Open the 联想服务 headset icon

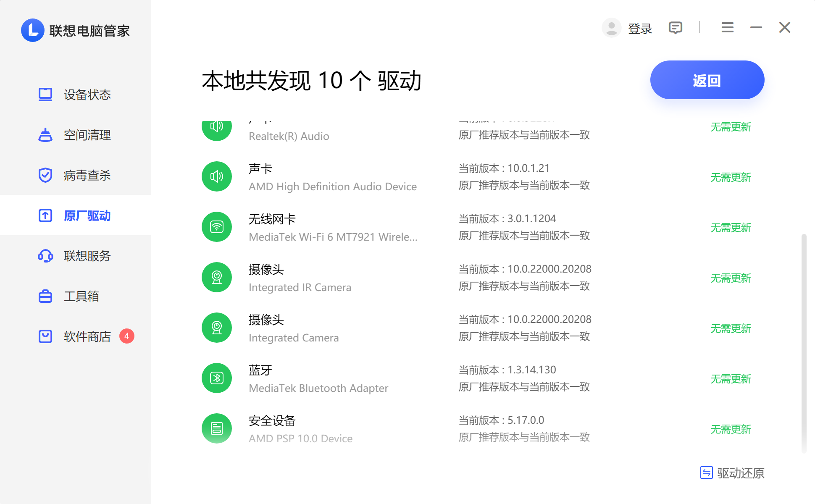click(x=45, y=256)
